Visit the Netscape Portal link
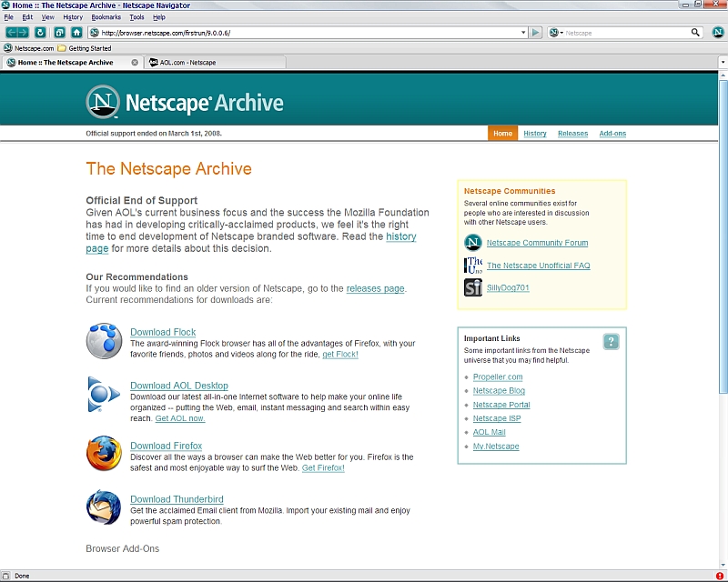Viewport: 728px width, 582px height. point(501,405)
